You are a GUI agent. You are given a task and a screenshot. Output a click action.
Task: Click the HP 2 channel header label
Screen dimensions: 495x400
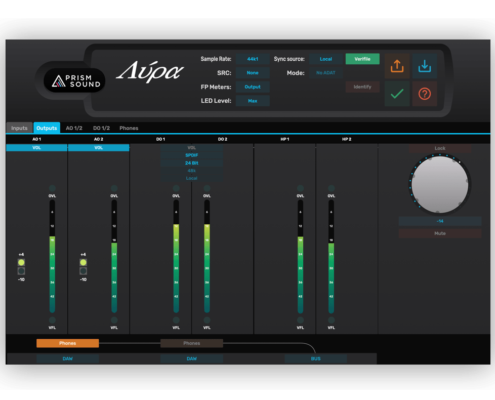(347, 139)
